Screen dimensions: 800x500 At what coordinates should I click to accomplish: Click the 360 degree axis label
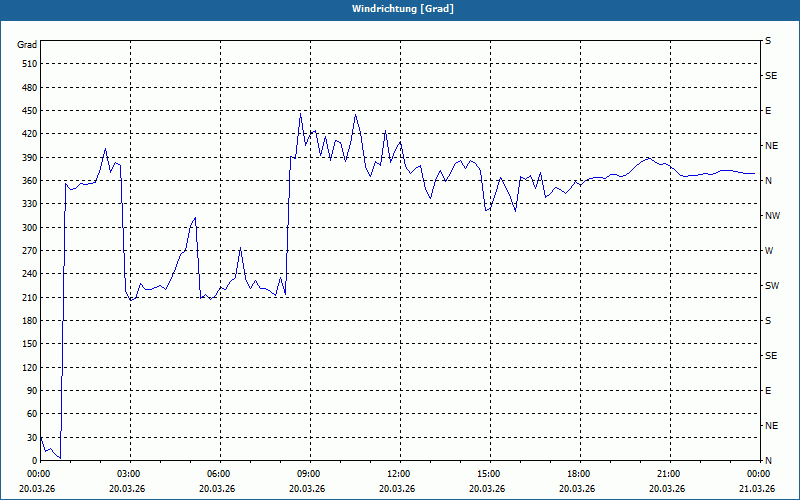pyautogui.click(x=29, y=181)
